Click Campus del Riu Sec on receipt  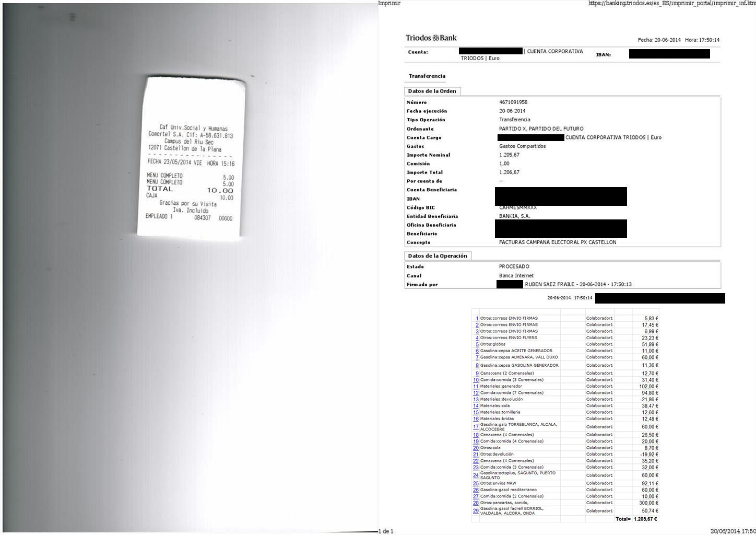[x=189, y=142]
